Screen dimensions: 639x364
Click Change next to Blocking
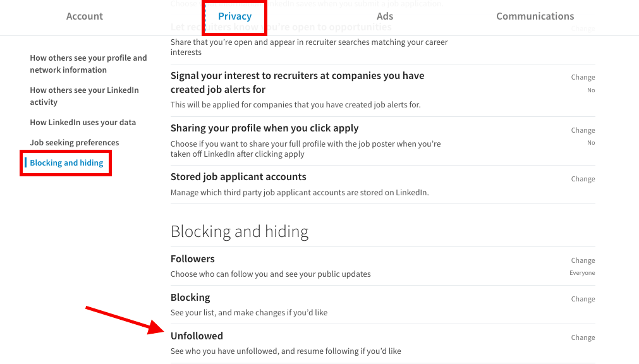[583, 299]
